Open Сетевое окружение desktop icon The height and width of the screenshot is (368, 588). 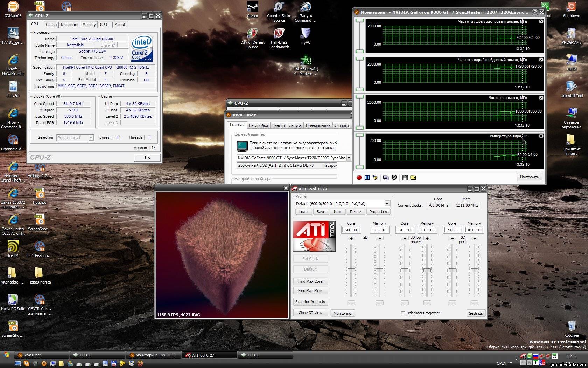tap(572, 118)
